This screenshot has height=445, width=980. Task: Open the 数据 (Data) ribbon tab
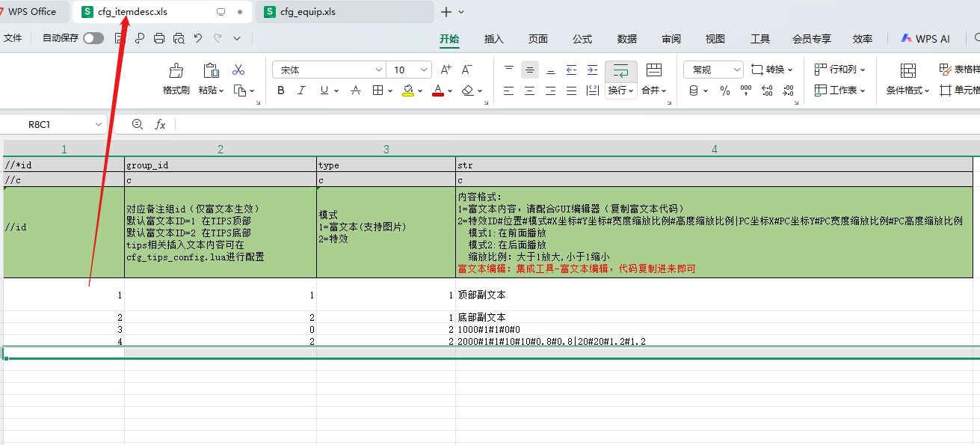628,39
